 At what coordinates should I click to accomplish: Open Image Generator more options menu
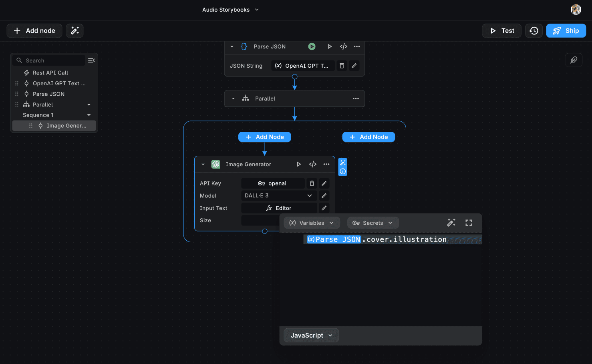coord(326,164)
